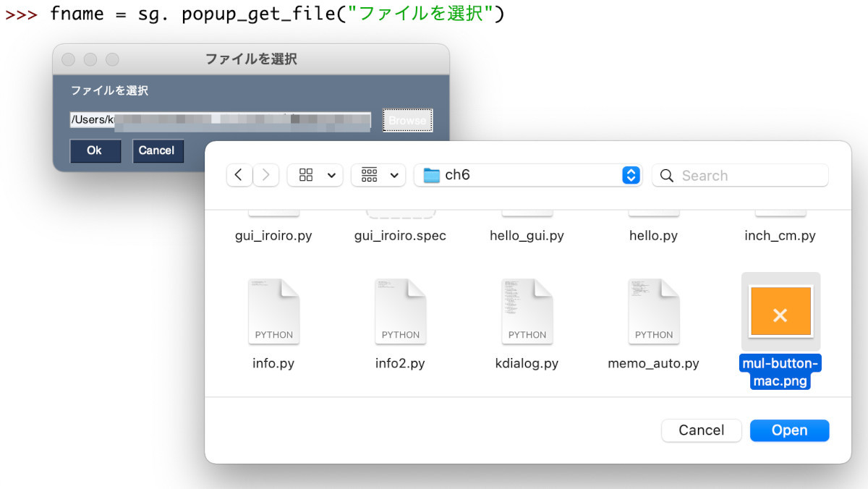Click the forward navigation arrow
Image resolution: width=868 pixels, height=489 pixels.
(265, 175)
